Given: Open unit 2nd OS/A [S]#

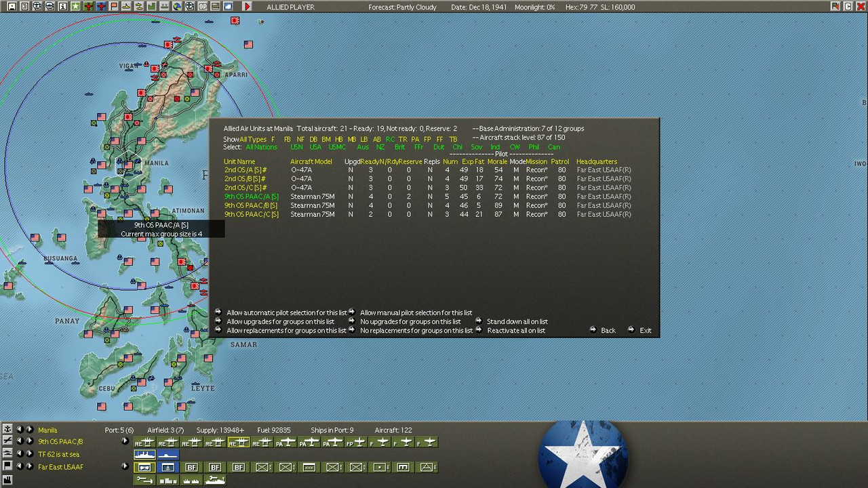Looking at the screenshot, I should [x=245, y=170].
